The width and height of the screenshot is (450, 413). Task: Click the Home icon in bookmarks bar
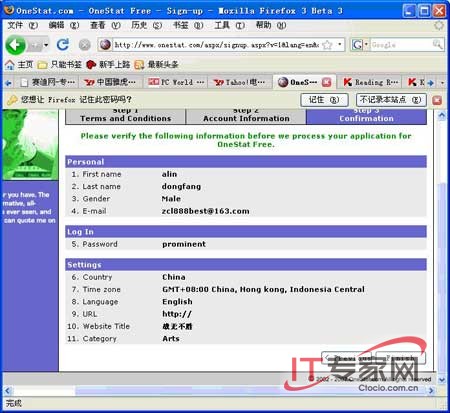10,64
